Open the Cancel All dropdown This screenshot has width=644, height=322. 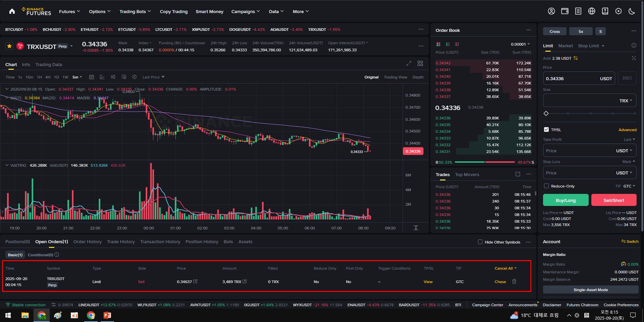click(505, 268)
